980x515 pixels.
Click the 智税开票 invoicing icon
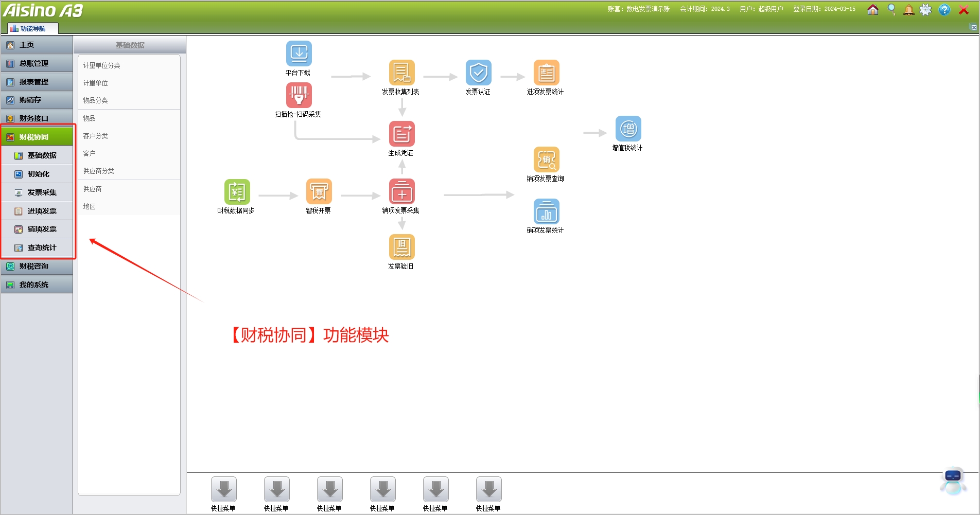coord(319,192)
